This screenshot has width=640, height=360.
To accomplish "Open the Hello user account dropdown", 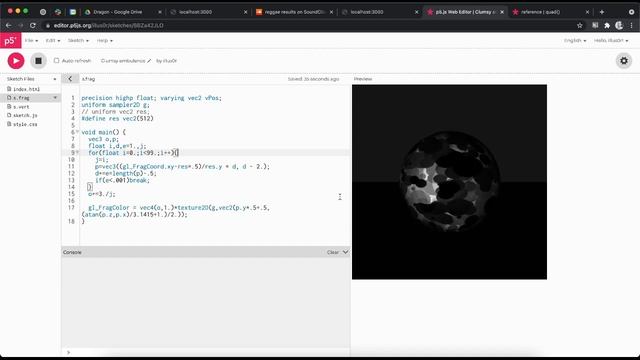I will coord(611,40).
